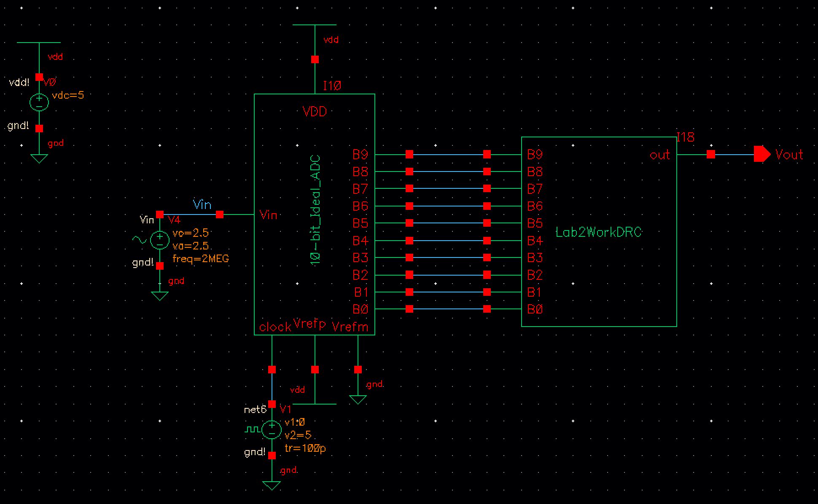The height and width of the screenshot is (504, 818).
Task: Click the vdd! terminal label on V0
Action: click(19, 83)
